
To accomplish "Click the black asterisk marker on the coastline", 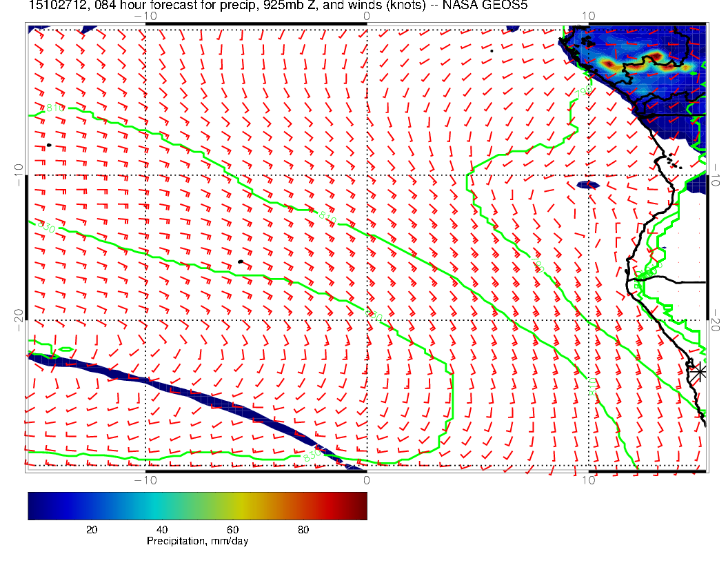I will click(699, 371).
